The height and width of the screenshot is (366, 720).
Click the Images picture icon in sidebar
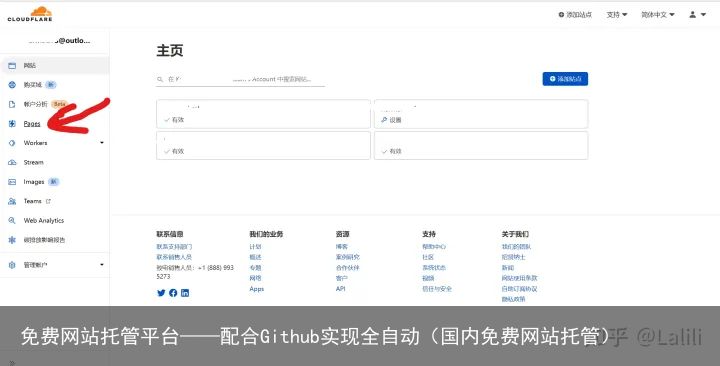pos(12,182)
